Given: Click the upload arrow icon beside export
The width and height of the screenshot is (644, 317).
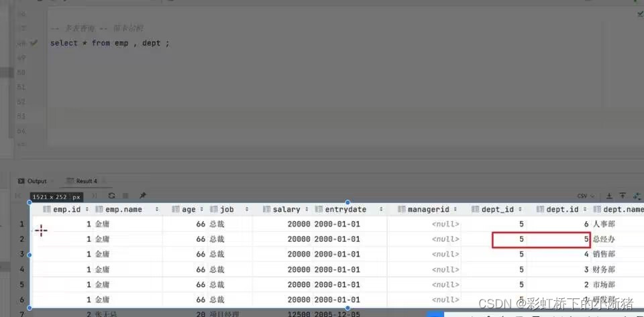Looking at the screenshot, I should pos(623,196).
